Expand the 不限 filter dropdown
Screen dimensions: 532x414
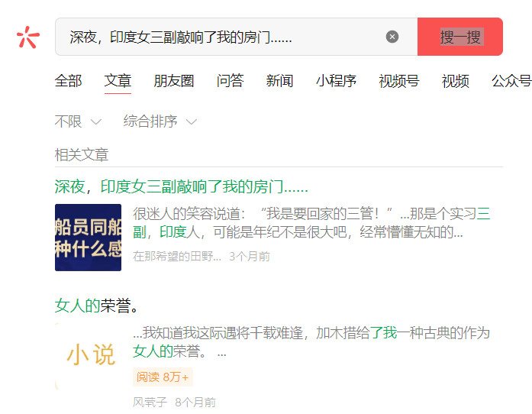(x=78, y=121)
